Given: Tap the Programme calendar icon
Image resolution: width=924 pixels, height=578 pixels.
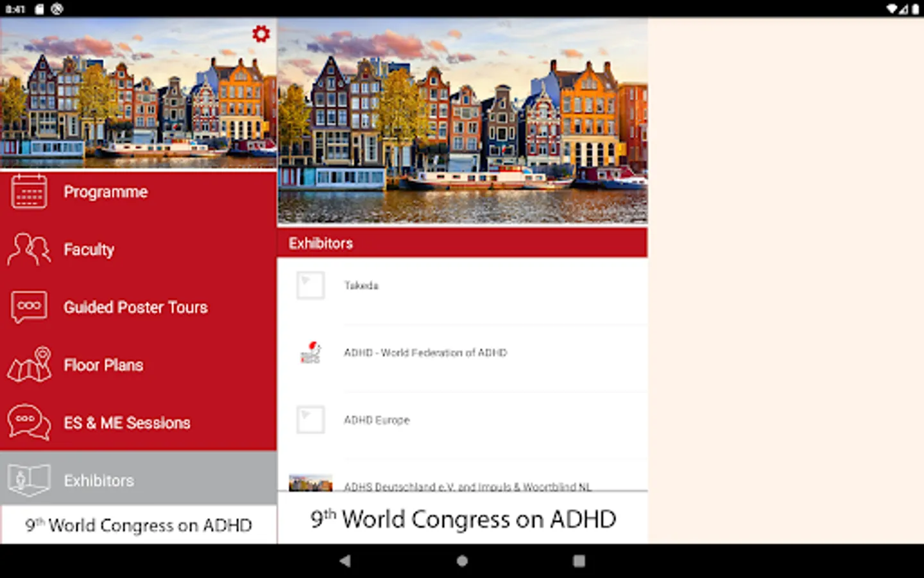Looking at the screenshot, I should pyautogui.click(x=29, y=191).
